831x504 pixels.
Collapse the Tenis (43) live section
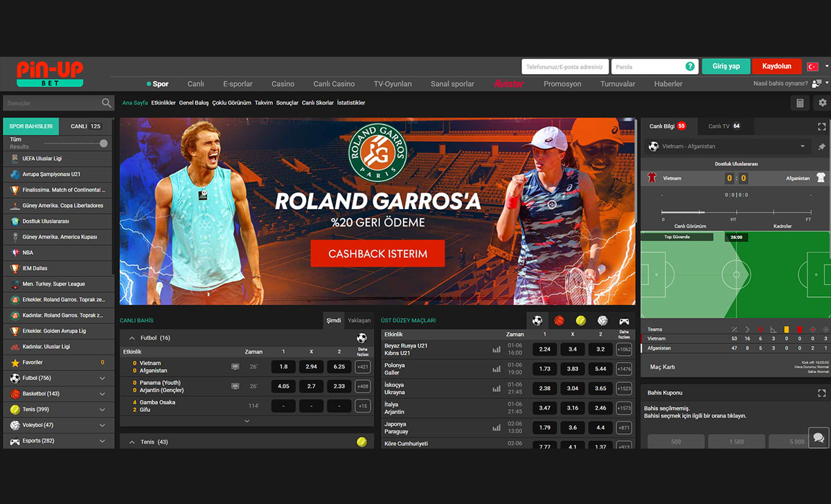point(132,442)
